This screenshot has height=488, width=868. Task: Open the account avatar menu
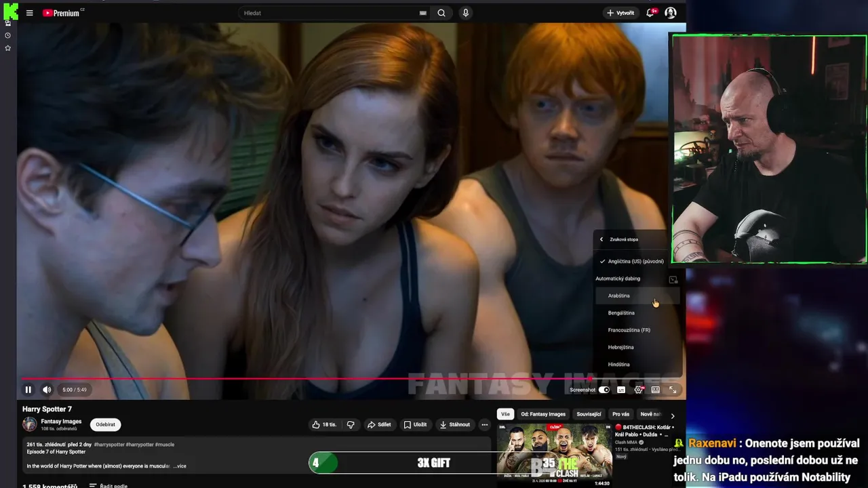tap(671, 13)
